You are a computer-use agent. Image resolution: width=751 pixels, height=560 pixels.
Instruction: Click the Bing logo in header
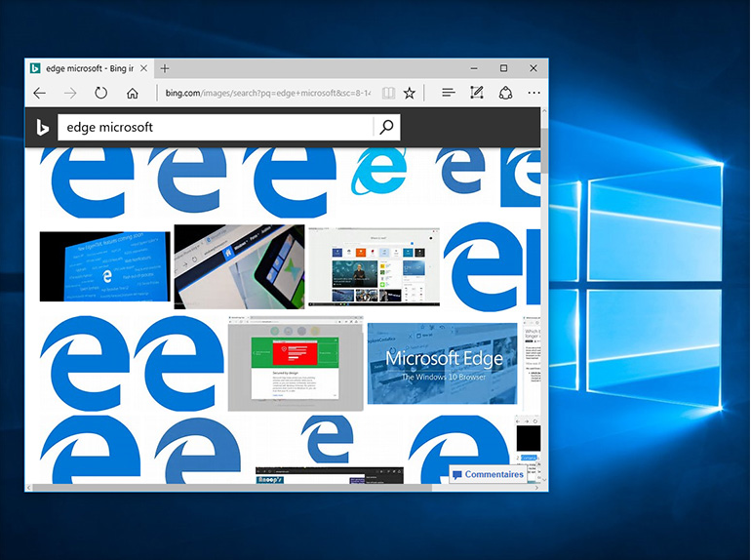point(42,127)
